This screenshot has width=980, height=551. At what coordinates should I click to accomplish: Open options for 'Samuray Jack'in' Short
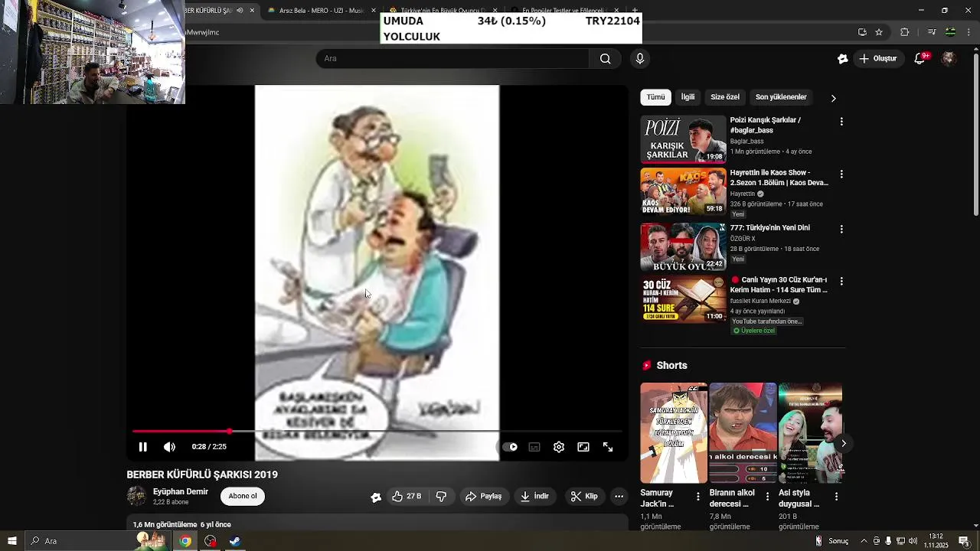(697, 497)
